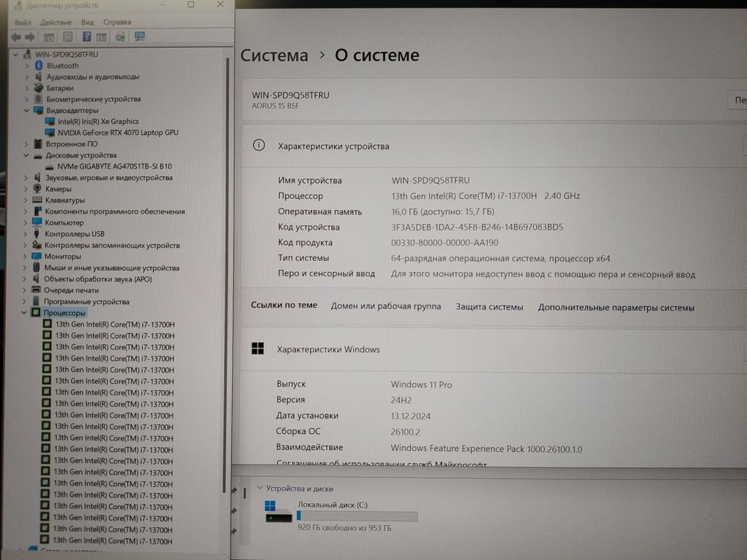Select the NVIDIA GeForce RTX 4070 Laptop GPU
747x560 pixels.
point(117,133)
